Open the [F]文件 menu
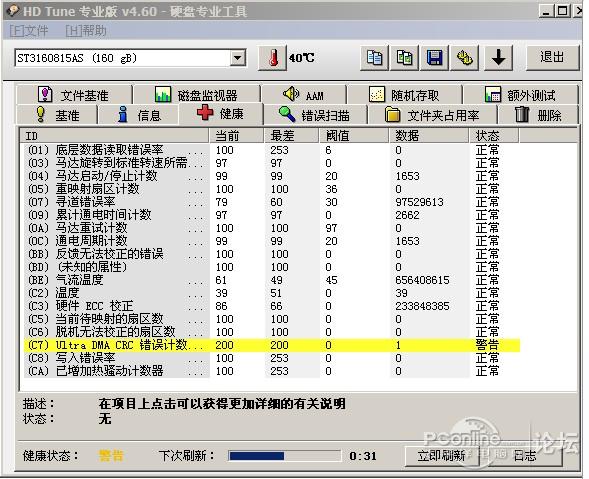The height and width of the screenshot is (479, 589). point(29,30)
